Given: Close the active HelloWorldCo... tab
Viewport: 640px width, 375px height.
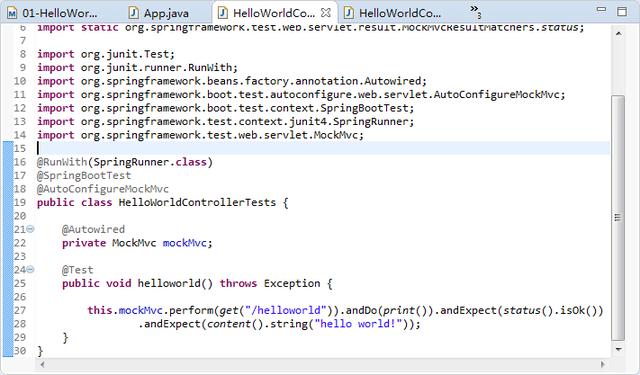Looking at the screenshot, I should [x=326, y=13].
